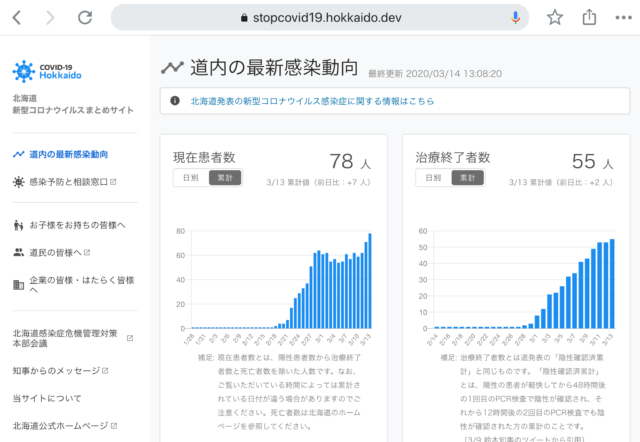Click the virus icon beside 感染予防と相談窓口
640x442 pixels.
coord(19,182)
